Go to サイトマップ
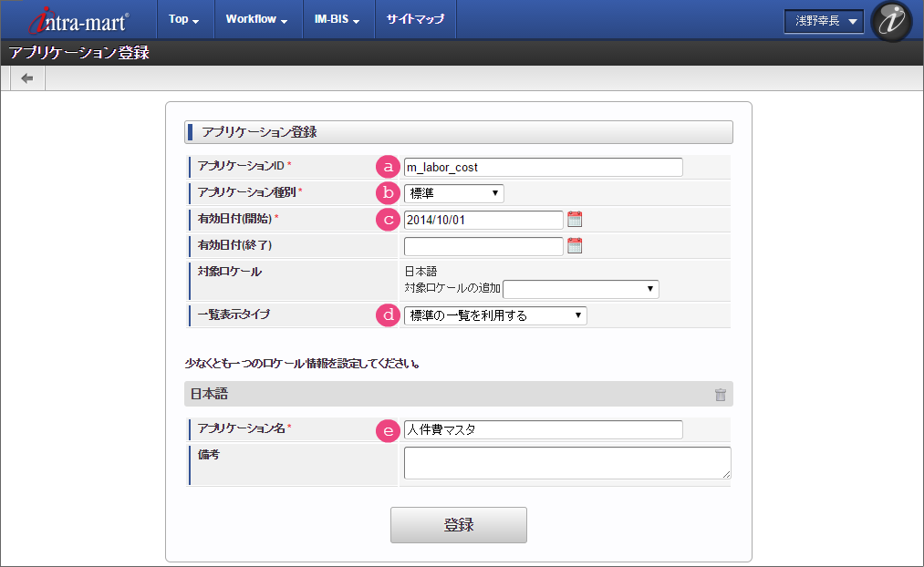Screen dimensions: 924x567 pyautogui.click(x=415, y=20)
